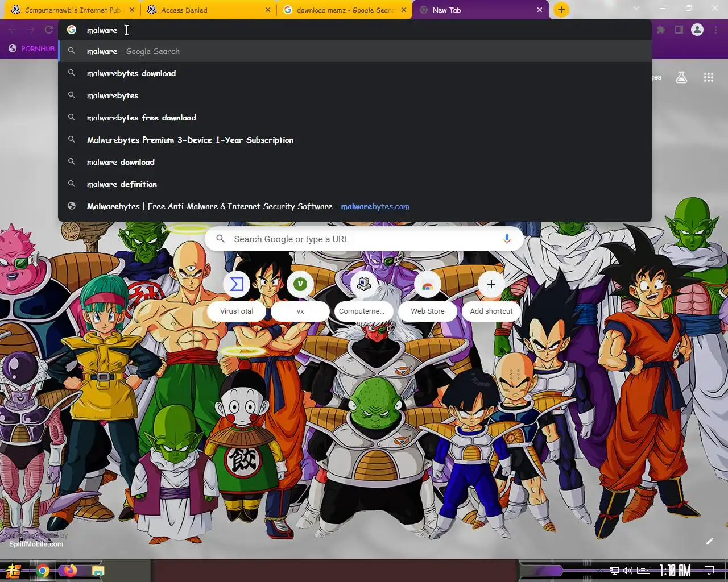Click the address bar containing 'malware'
This screenshot has height=582, width=728.
[355, 30]
